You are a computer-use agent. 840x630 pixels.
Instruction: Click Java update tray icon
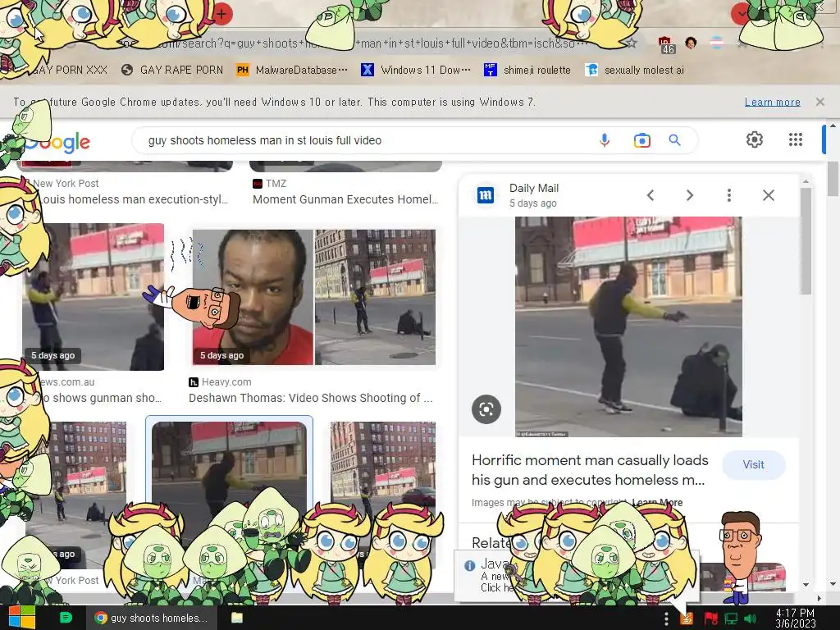[x=687, y=619]
